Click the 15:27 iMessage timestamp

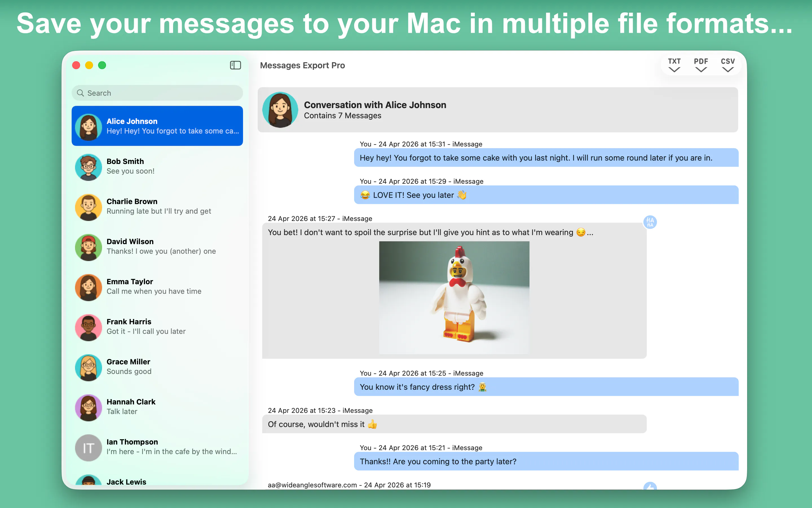(320, 219)
